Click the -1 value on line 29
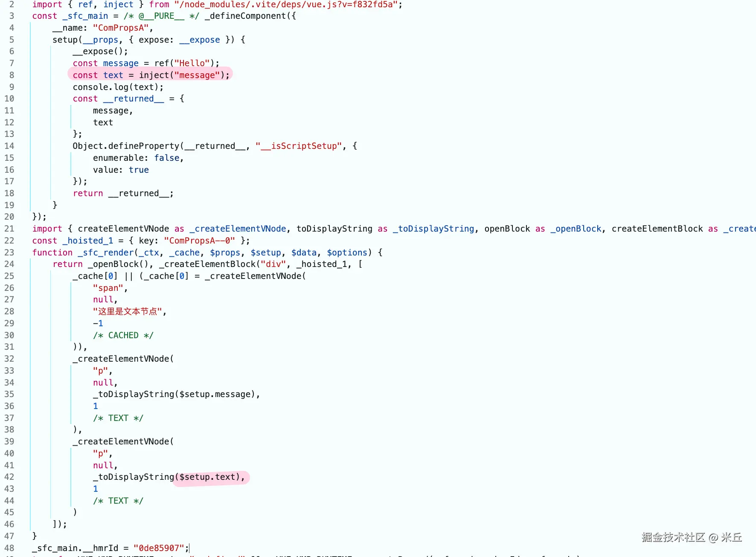Viewport: 756px width, 557px height. click(x=98, y=323)
